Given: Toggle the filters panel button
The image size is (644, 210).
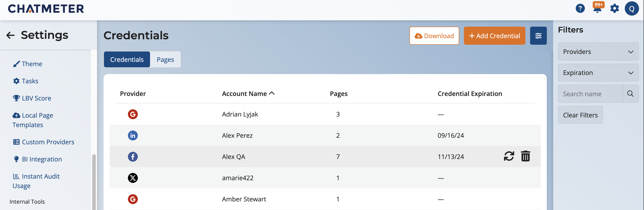Looking at the screenshot, I should tap(538, 36).
